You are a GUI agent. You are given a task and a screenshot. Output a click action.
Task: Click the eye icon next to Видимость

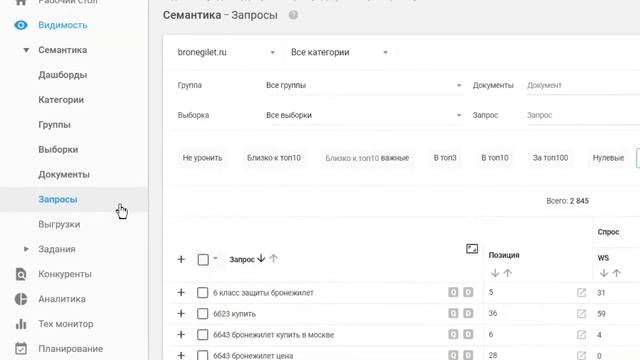(21, 25)
